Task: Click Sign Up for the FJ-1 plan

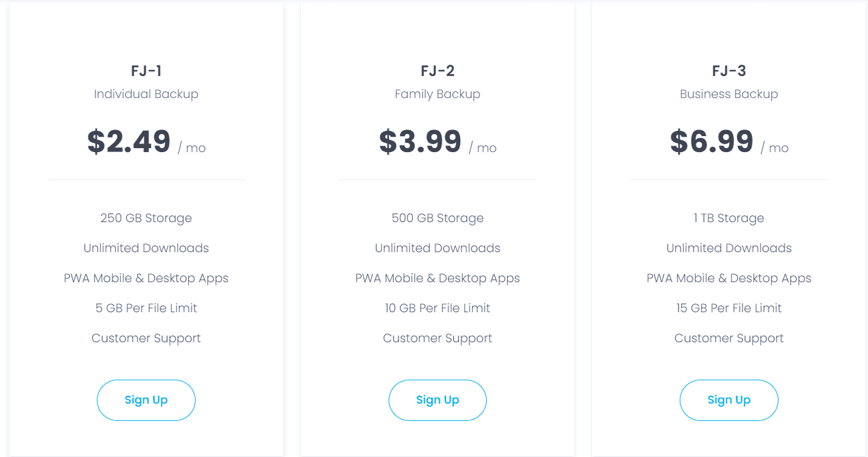Action: [x=146, y=400]
